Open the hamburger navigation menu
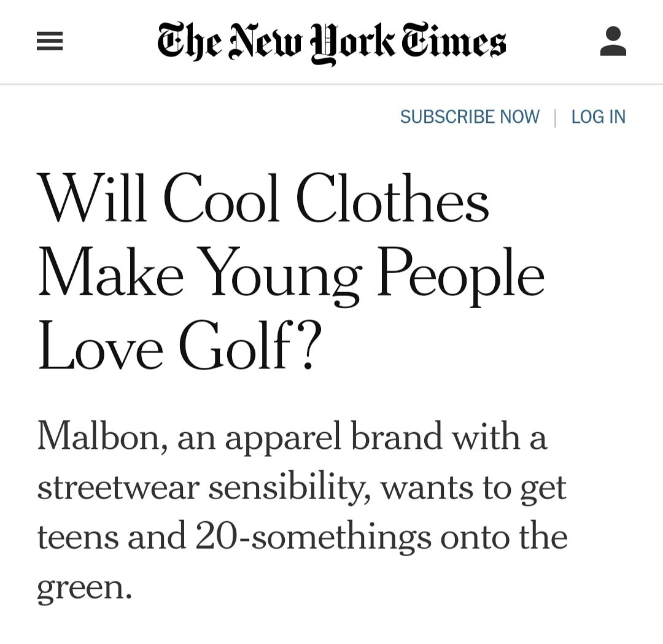This screenshot has width=663, height=644. 50,42
